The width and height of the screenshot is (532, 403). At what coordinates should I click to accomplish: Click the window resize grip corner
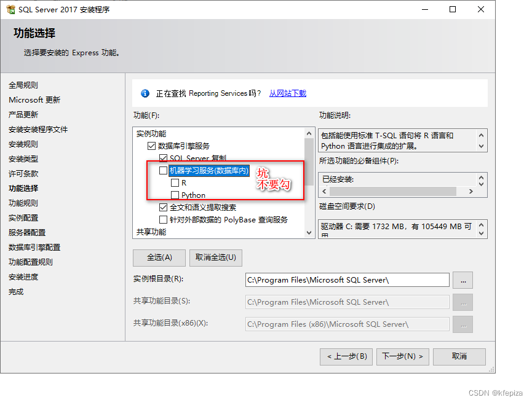tap(491, 370)
